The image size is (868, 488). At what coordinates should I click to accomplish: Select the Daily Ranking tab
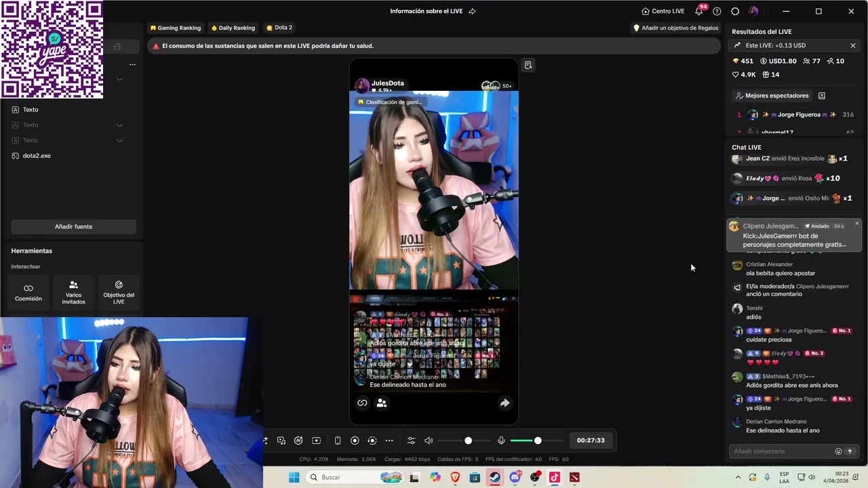tap(233, 28)
